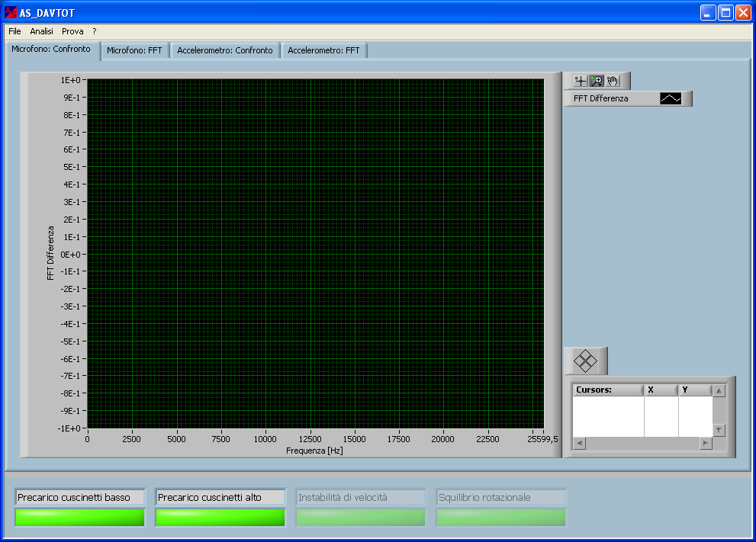Click the x-axis minimum value 0
Viewport: 756px width, 542px height.
point(87,439)
